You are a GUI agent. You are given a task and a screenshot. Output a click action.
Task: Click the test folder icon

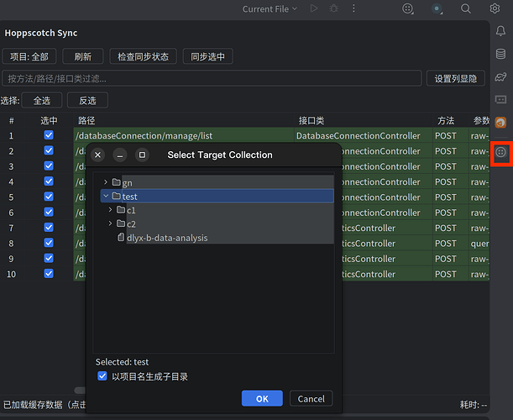click(x=117, y=196)
